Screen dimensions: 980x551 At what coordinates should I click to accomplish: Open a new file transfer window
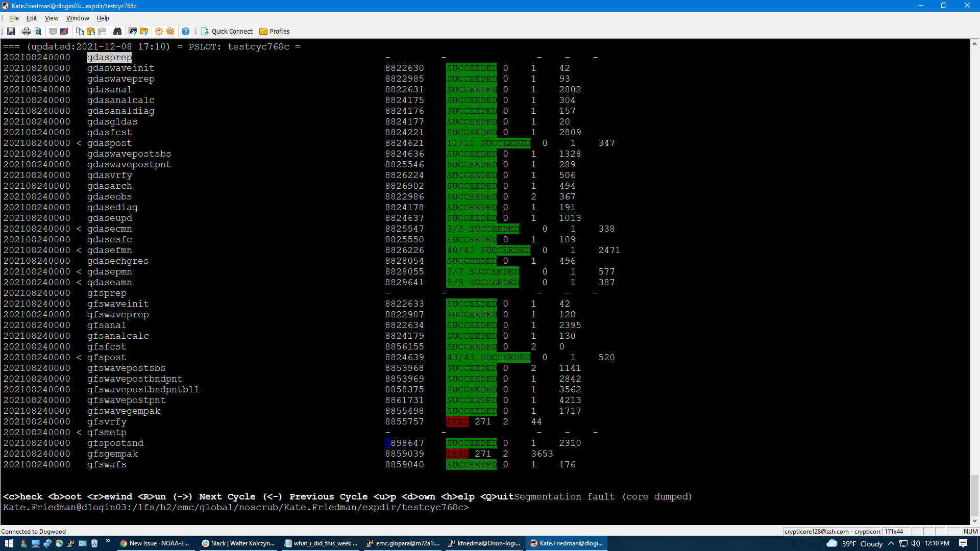[x=144, y=31]
